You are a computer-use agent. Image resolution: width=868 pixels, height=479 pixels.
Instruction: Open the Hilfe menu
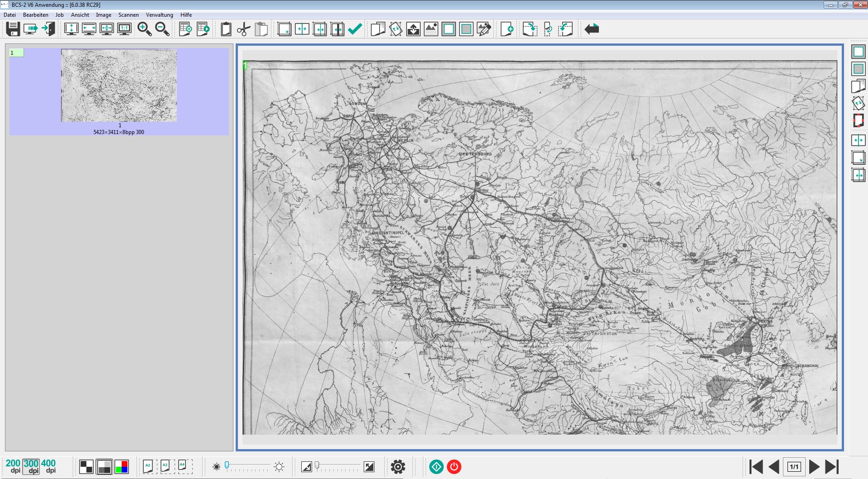(186, 15)
